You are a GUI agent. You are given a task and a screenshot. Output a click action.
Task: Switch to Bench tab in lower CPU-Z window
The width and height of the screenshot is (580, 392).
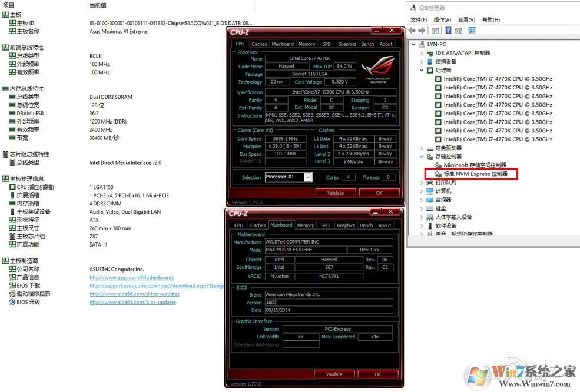(366, 225)
